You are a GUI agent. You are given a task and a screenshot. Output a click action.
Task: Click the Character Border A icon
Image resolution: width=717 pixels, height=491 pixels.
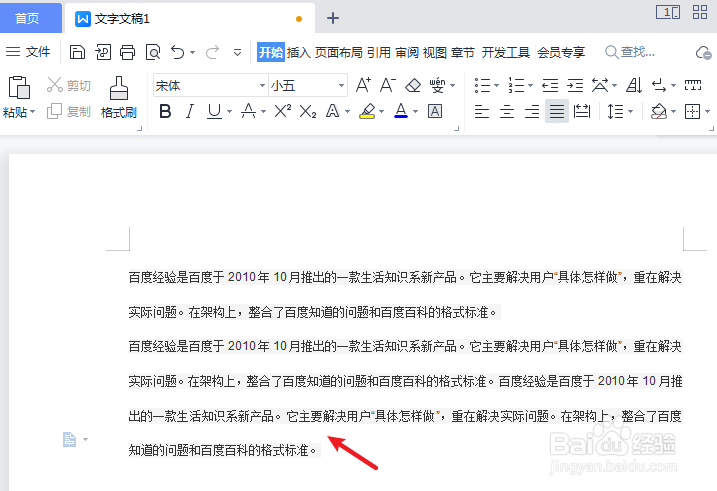tap(435, 111)
